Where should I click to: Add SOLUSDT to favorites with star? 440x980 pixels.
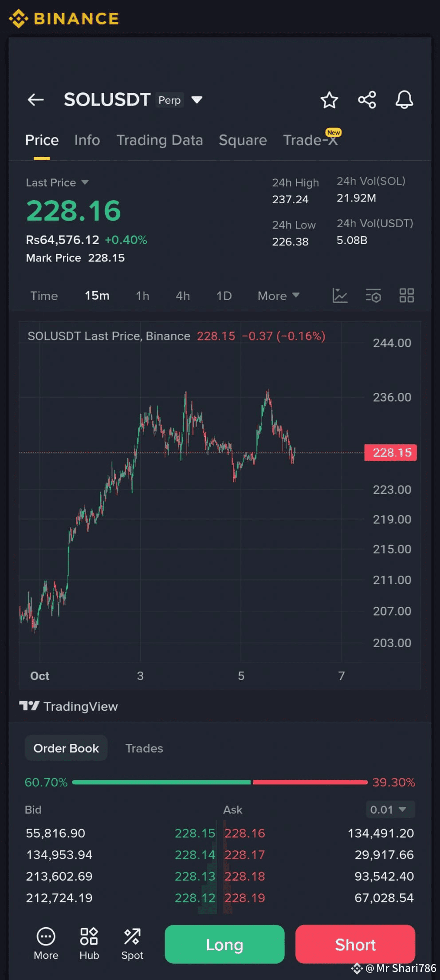coord(329,100)
